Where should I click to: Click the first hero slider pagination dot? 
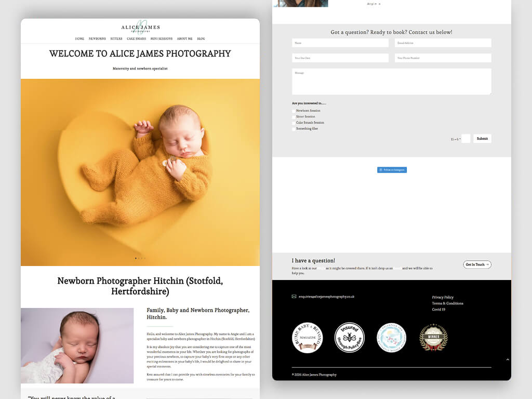pyautogui.click(x=136, y=258)
